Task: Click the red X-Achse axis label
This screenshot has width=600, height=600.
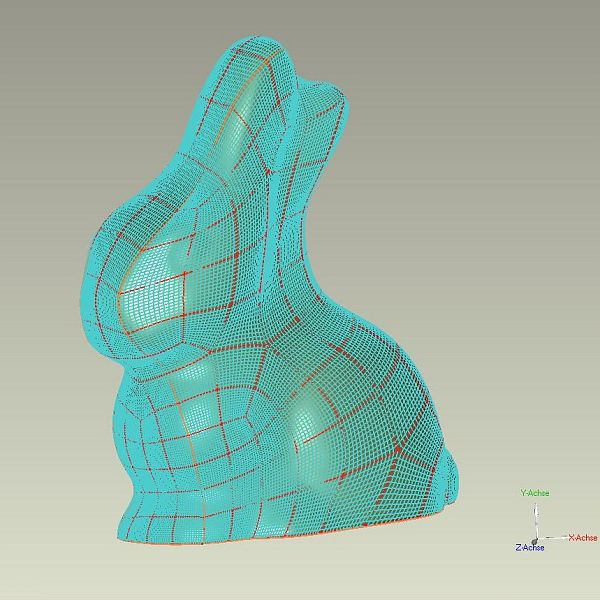Action: 582,538
